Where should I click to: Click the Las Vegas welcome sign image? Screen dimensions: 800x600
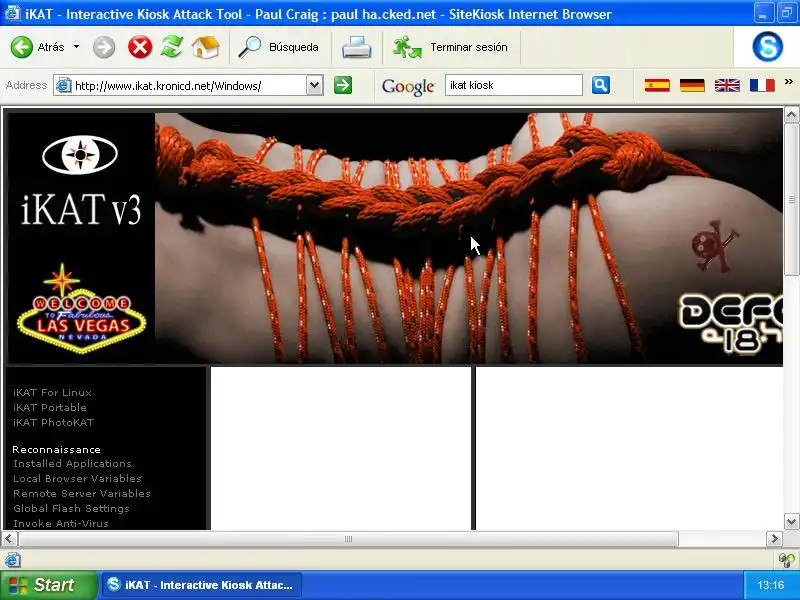(x=82, y=309)
